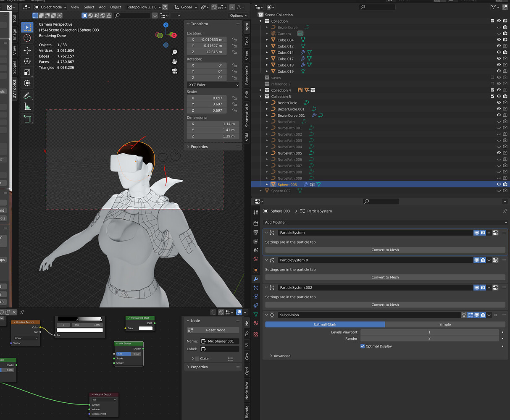
Task: Hide Sphere.003 in viewport via eye icon
Action: tap(499, 184)
